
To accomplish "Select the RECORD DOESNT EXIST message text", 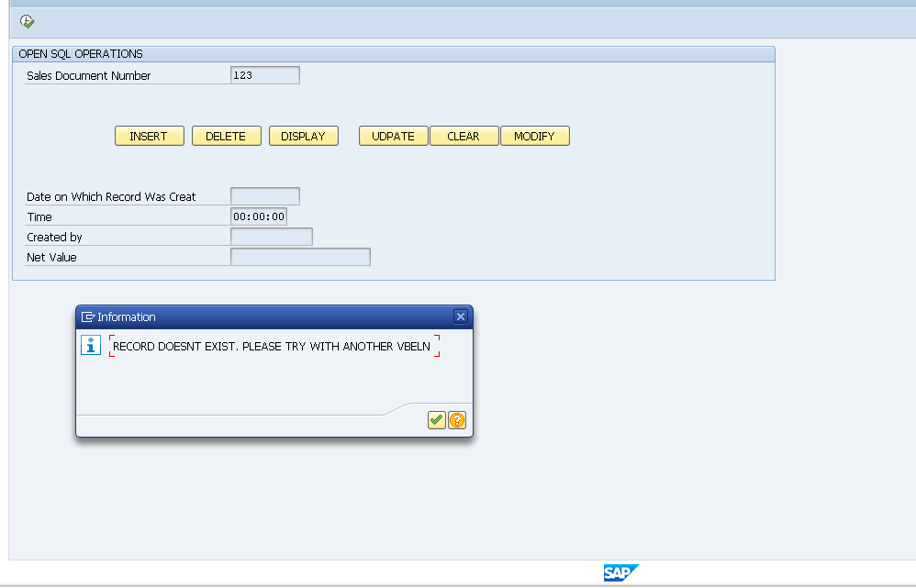I will (272, 346).
